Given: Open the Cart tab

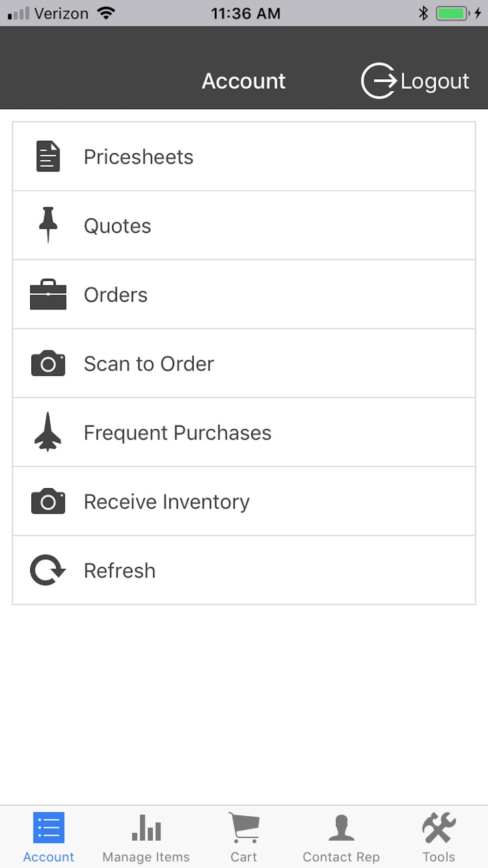Looking at the screenshot, I should coord(244,837).
